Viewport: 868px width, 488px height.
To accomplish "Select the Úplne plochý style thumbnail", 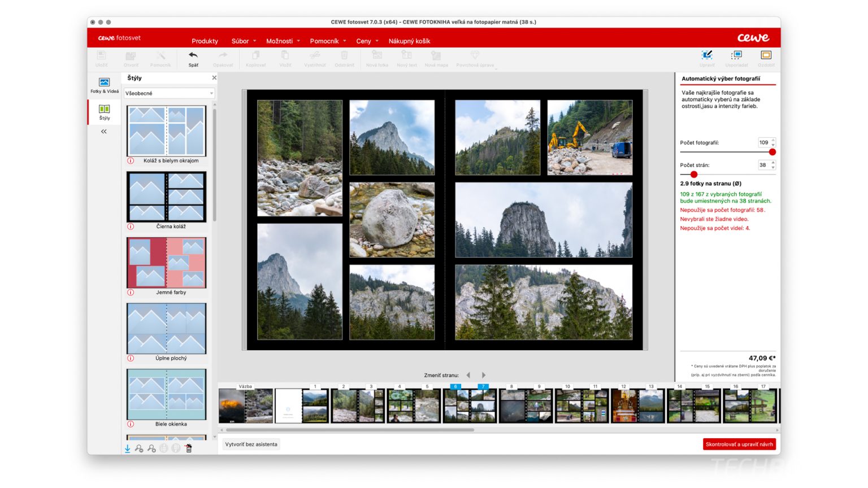I will (166, 329).
